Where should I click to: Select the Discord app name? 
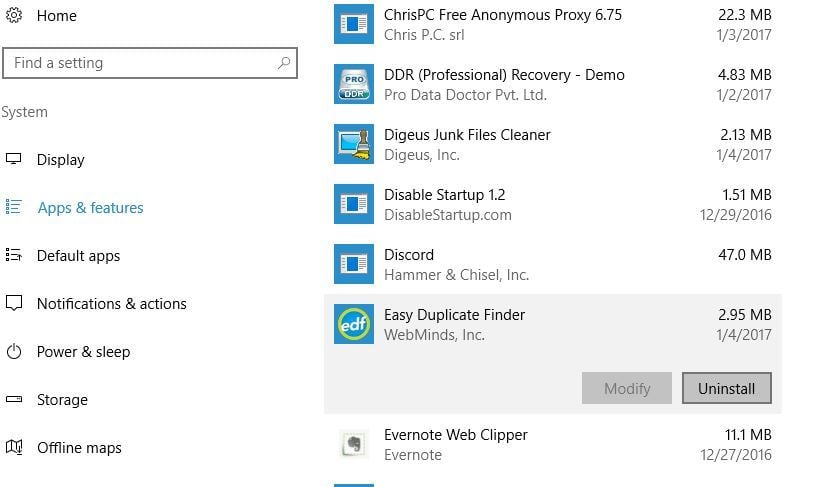[409, 255]
